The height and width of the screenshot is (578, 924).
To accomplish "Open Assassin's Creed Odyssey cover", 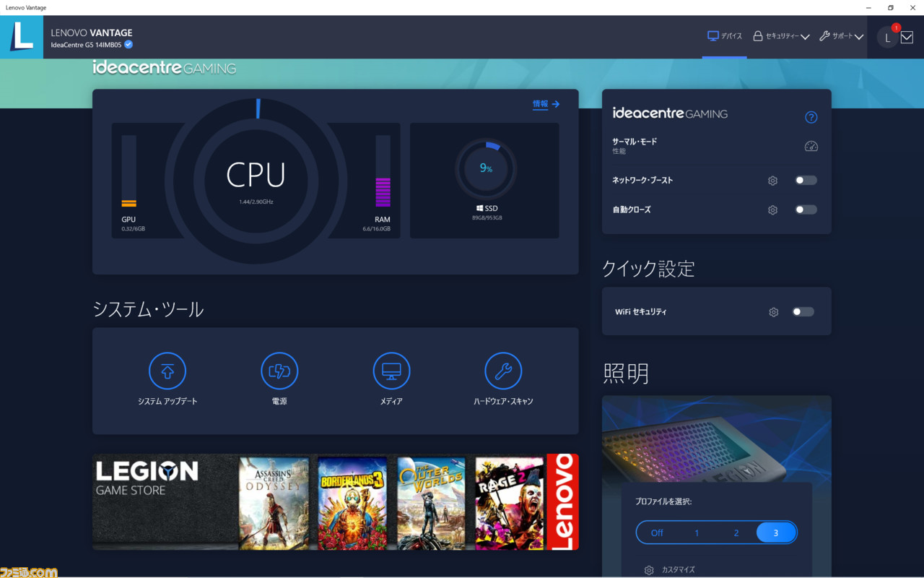I will tap(274, 503).
